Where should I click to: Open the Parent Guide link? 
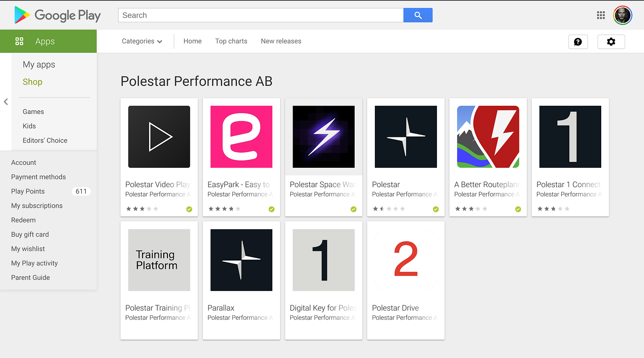pos(30,278)
